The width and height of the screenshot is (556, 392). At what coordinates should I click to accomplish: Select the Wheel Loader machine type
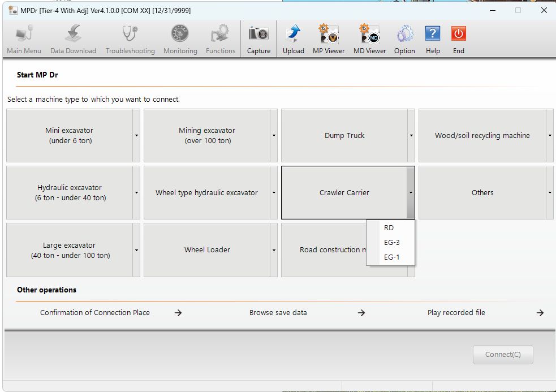(207, 250)
